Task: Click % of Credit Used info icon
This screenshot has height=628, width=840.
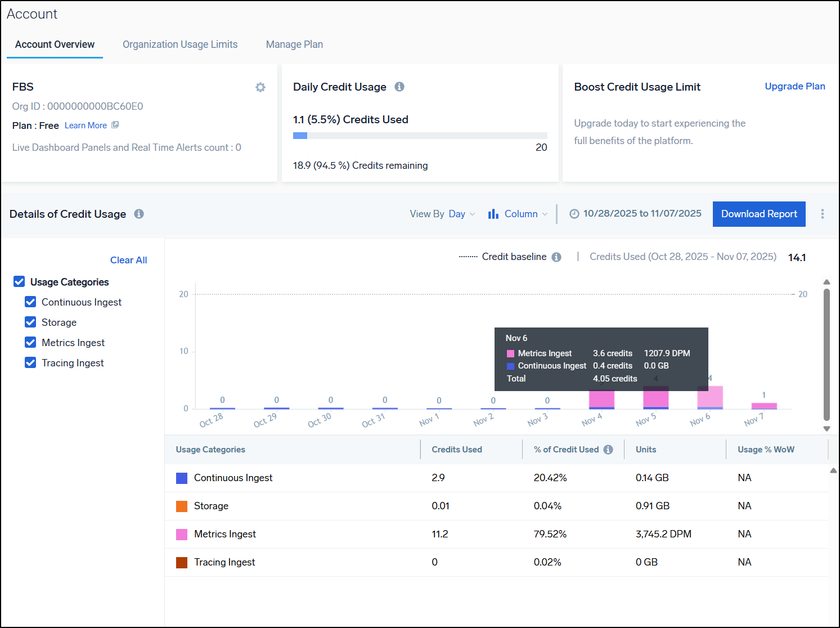Action: (608, 450)
